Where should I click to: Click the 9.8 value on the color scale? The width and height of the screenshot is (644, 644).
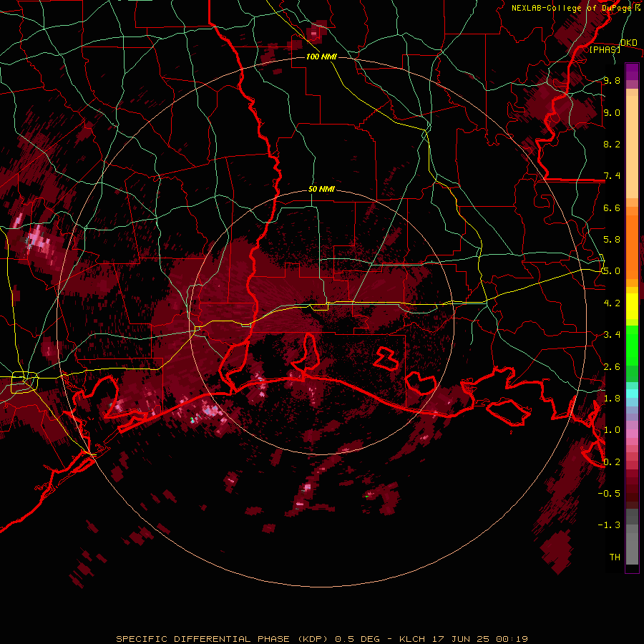pos(612,80)
